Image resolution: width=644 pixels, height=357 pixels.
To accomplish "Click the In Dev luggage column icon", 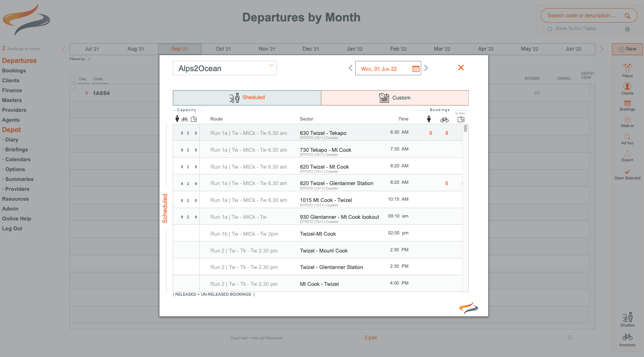I will tap(461, 119).
